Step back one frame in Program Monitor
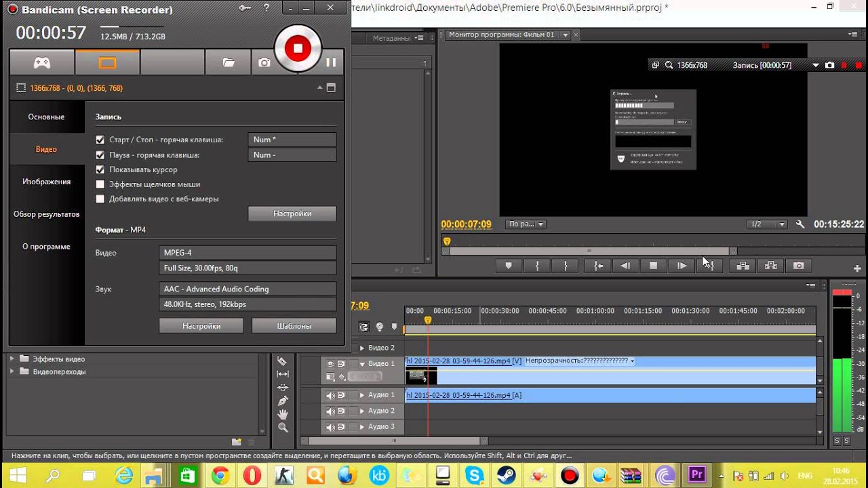 pos(625,266)
